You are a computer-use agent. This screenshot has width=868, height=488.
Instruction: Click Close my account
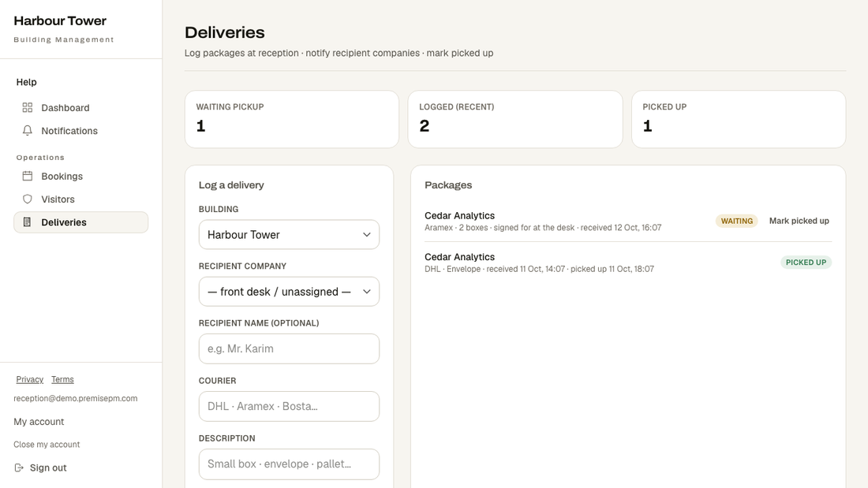pyautogui.click(x=47, y=445)
